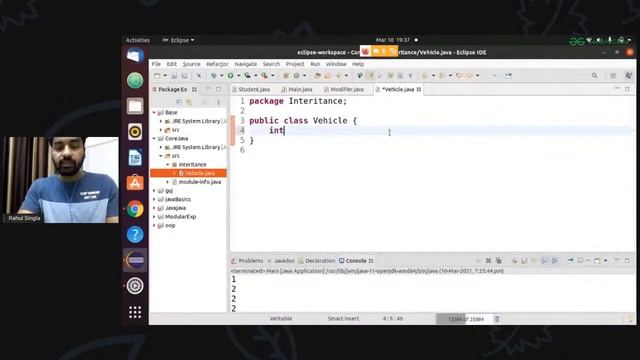
Task: Collapse the CoreJava project node
Action: click(154, 138)
